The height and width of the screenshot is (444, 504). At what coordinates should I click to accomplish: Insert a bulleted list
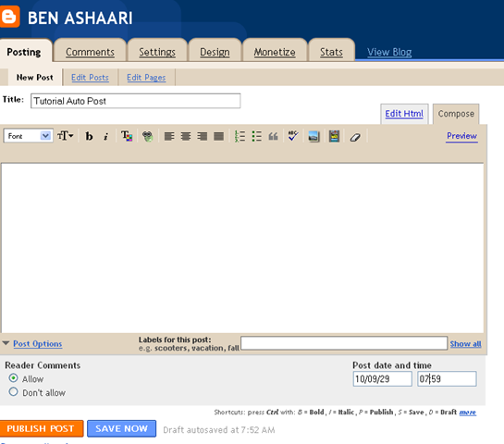click(x=257, y=136)
